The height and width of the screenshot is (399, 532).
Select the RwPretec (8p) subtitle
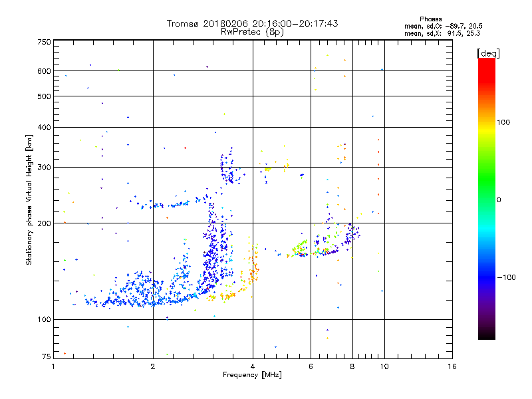[252, 32]
